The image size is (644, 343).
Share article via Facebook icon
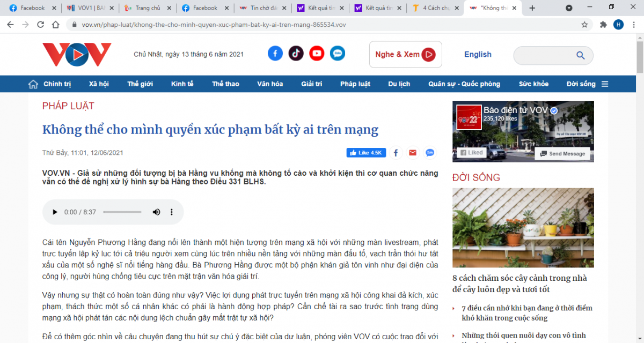[396, 153]
